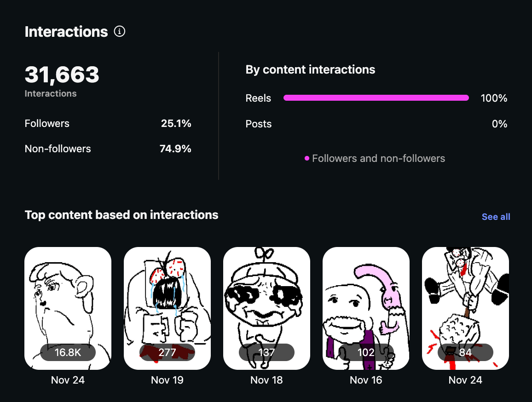Click the Reels content type label
The width and height of the screenshot is (532, 402).
pyautogui.click(x=258, y=98)
